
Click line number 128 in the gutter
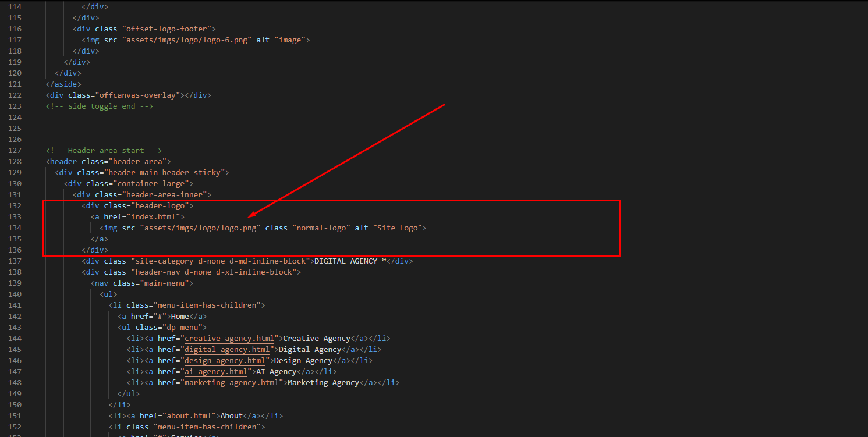coord(15,162)
